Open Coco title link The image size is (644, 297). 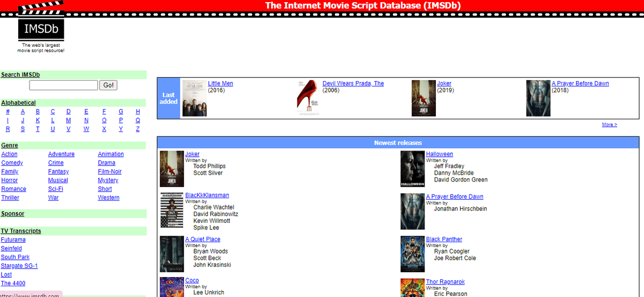pos(192,280)
